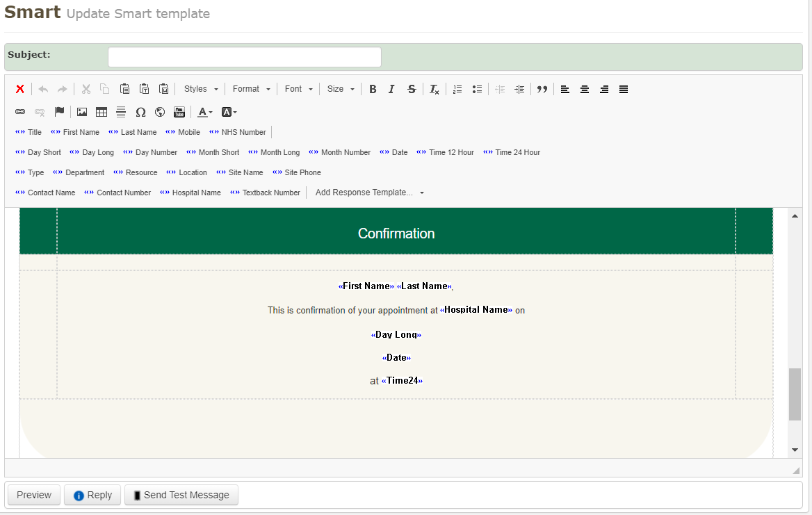Click the red X clear icon
The width and height of the screenshot is (812, 515).
(20, 89)
